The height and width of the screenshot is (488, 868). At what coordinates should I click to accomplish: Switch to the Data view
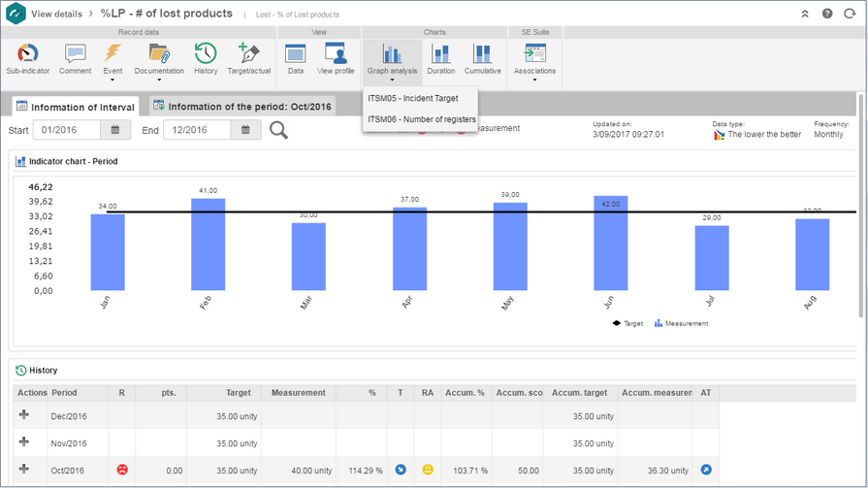click(x=295, y=59)
